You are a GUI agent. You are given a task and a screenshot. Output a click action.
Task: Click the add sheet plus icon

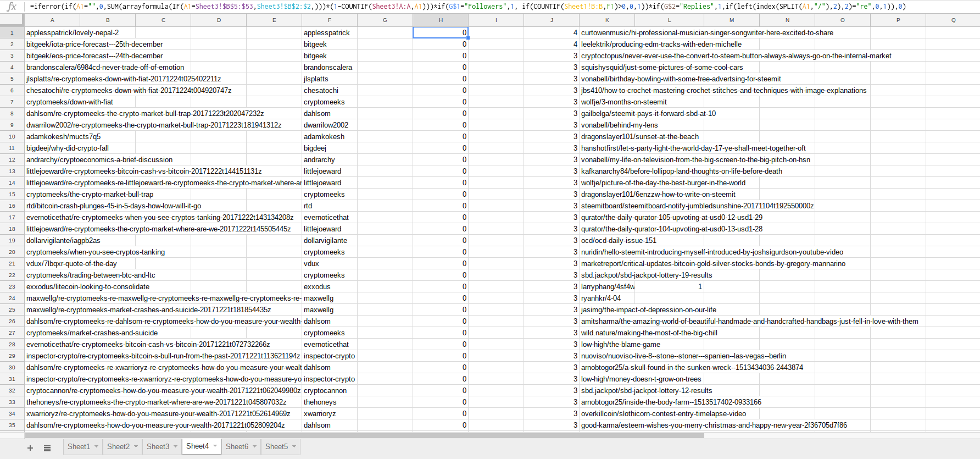point(30,448)
